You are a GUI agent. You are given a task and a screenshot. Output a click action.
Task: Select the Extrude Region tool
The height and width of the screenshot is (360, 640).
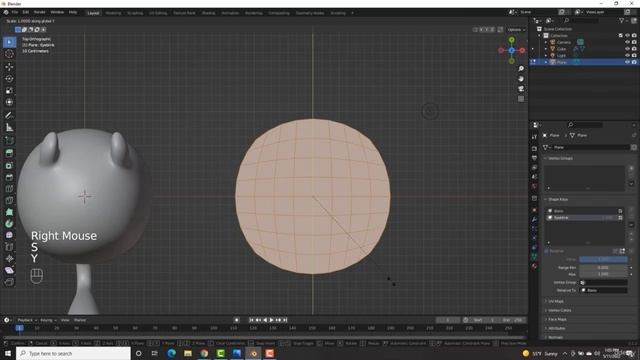coord(9,153)
